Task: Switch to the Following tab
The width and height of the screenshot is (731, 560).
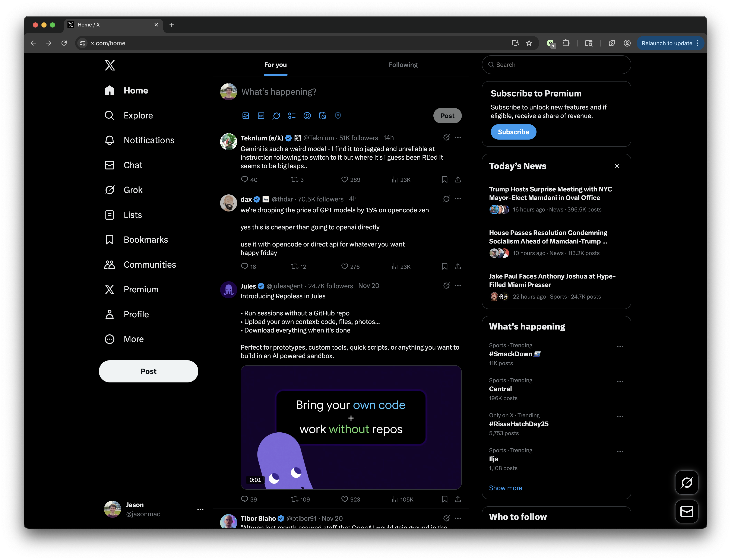Action: coord(403,65)
